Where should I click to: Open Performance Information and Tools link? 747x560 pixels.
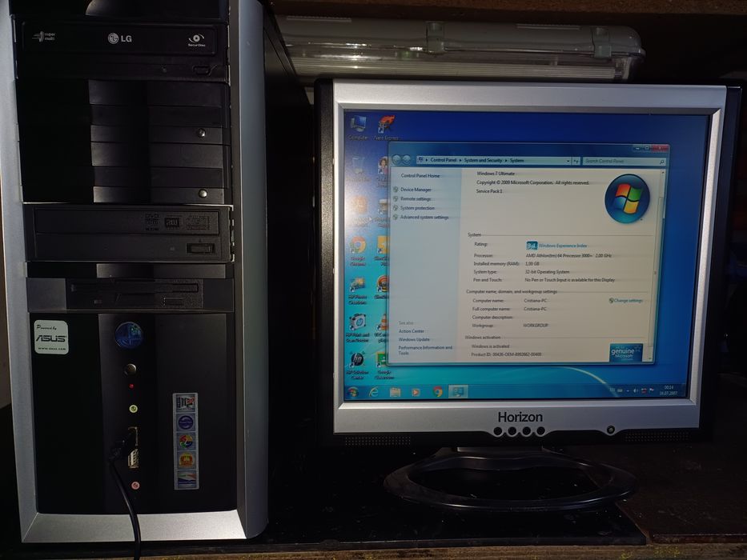(x=425, y=350)
